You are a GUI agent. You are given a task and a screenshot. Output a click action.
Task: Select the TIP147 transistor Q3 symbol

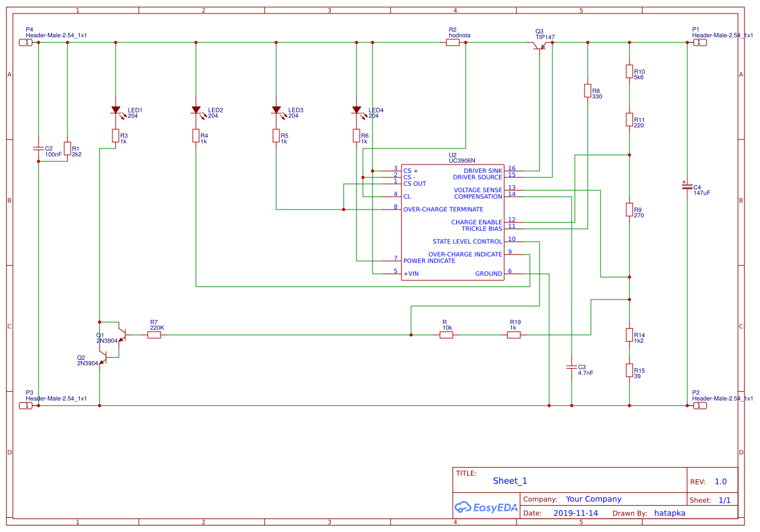click(x=540, y=46)
